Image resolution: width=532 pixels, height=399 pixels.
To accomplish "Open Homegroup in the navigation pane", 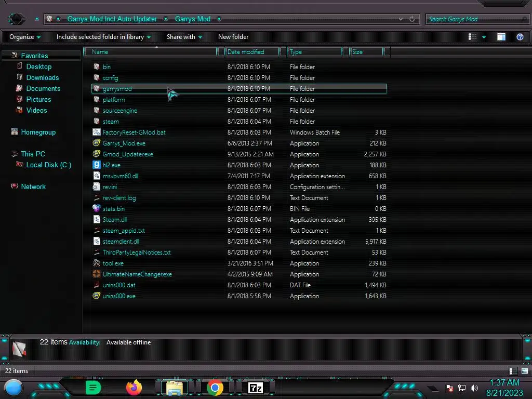I will [38, 132].
